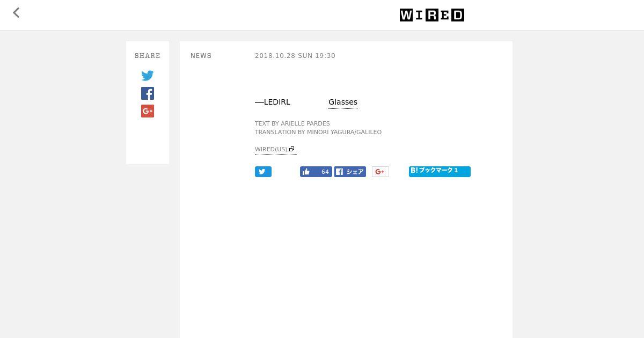644x338 pixels.
Task: Share on Facebook from the SHARE sidebar
Action: [x=148, y=93]
